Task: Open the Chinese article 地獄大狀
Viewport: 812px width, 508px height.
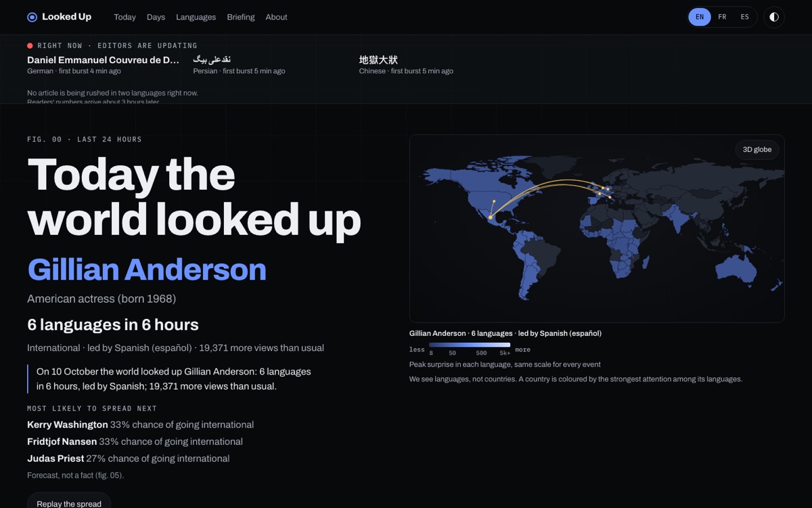Action: coord(377,60)
